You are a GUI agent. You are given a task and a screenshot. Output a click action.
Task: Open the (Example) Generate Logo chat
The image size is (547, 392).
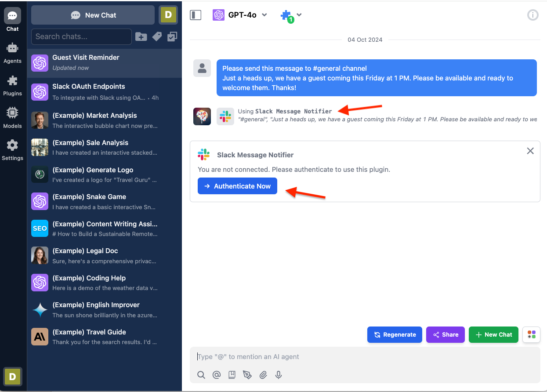pyautogui.click(x=105, y=174)
